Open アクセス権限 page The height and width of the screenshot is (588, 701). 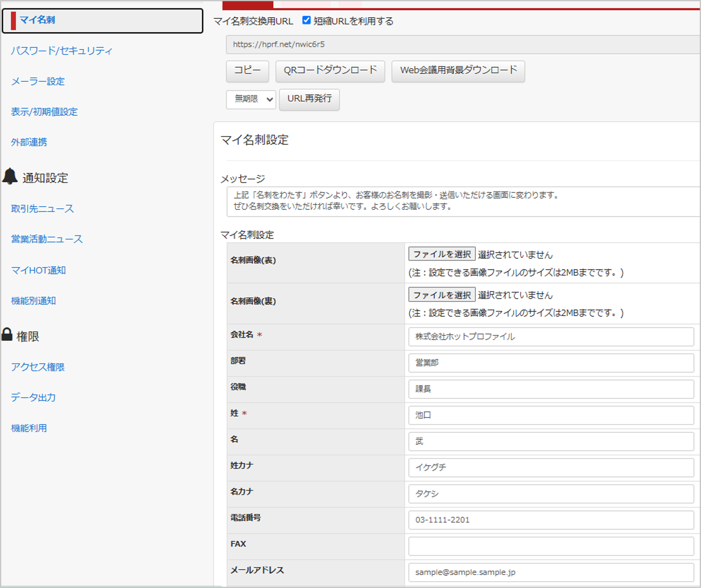38,367
